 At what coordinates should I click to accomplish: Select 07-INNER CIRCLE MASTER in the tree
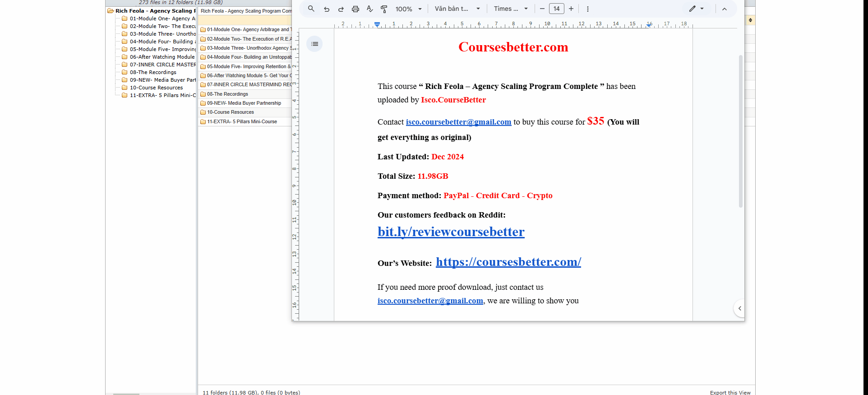(159, 65)
